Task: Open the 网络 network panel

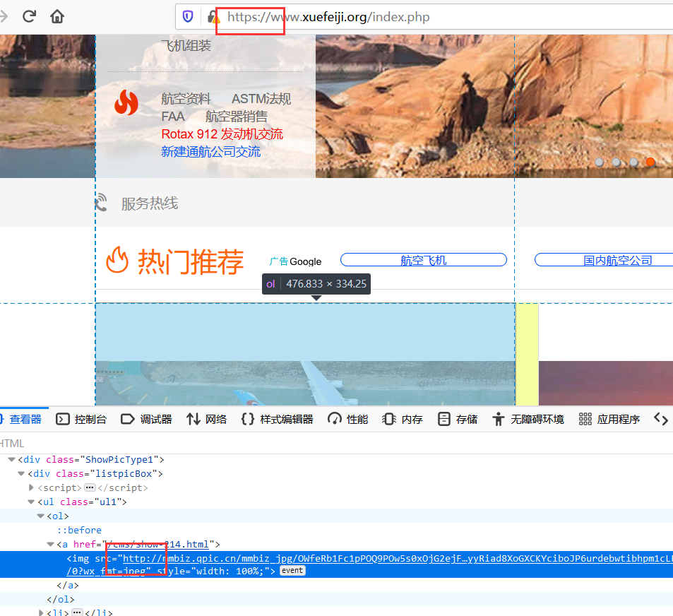Action: tap(208, 419)
